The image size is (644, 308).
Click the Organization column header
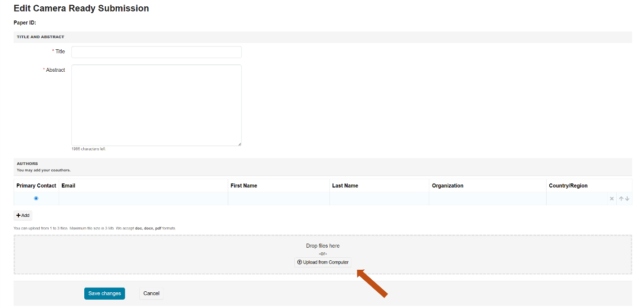point(448,185)
